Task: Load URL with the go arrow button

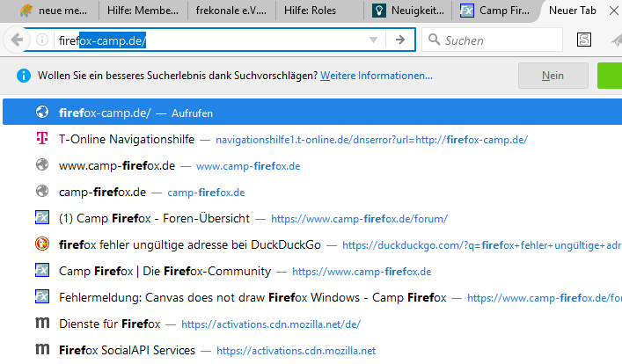Action: point(400,40)
